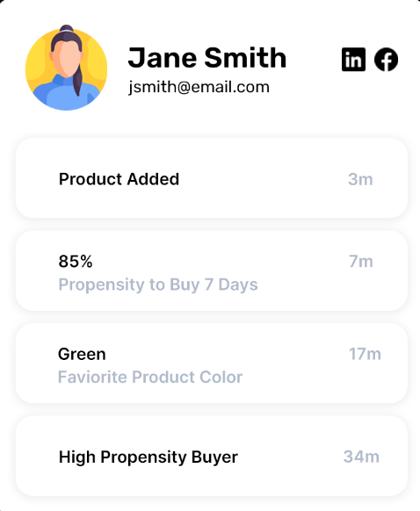Click the ponytail hair on the avatar
Screen dimensions: 420x511
coord(77,80)
